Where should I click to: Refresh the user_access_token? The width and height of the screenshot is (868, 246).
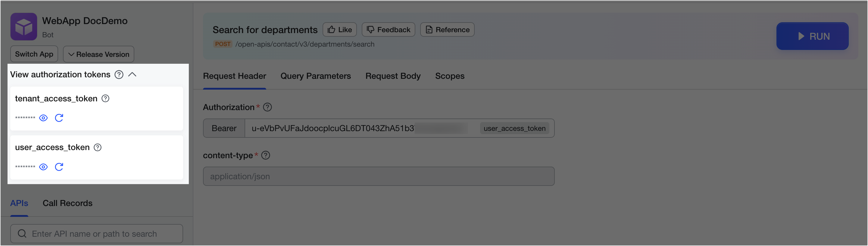coord(59,167)
